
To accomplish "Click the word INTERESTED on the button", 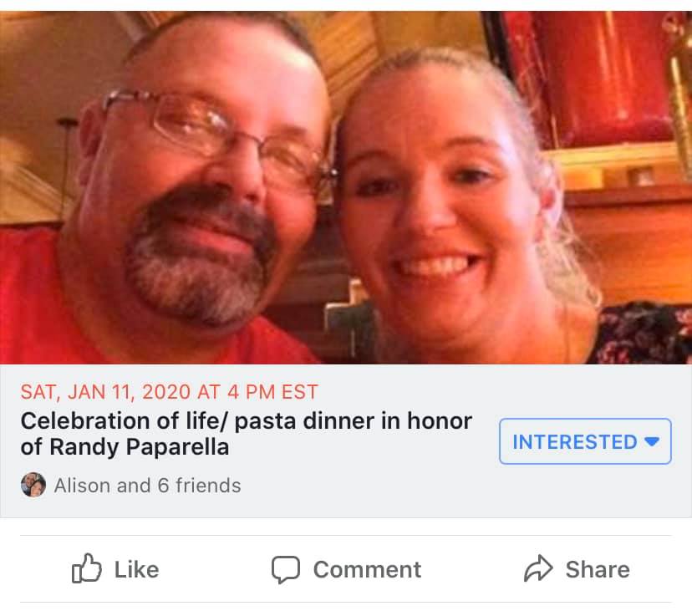I will click(575, 441).
